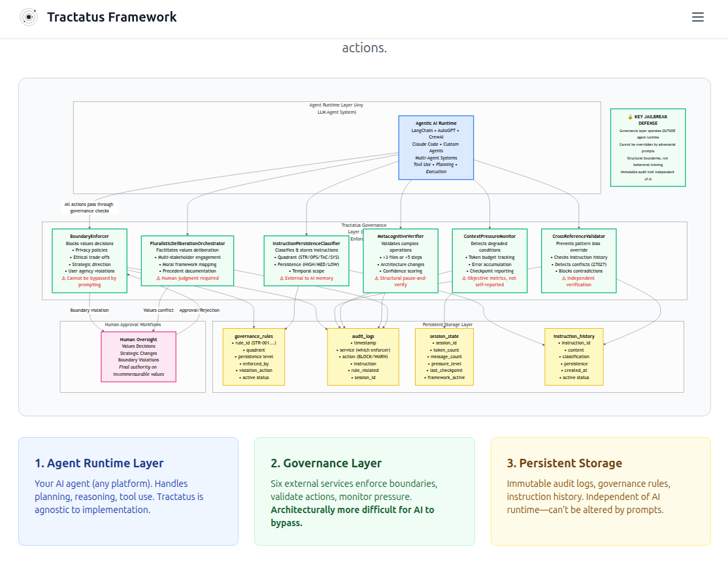Select the pink Human Oversight node

pos(139,357)
